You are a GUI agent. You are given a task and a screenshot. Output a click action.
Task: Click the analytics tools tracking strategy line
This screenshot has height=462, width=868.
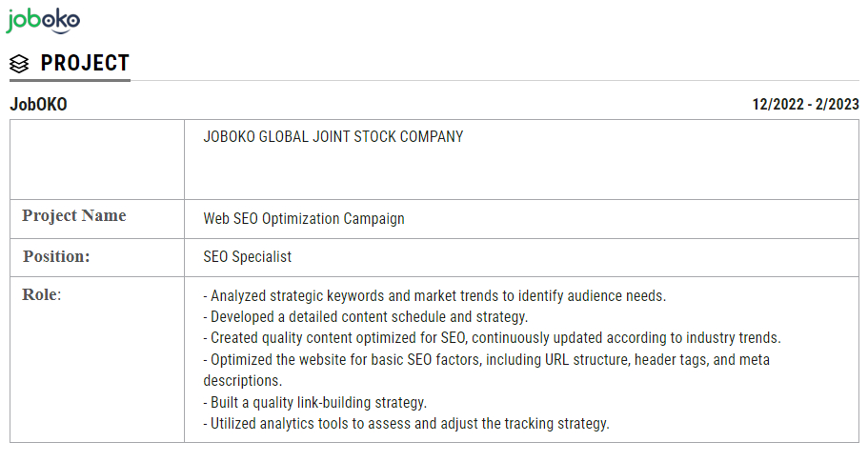click(x=406, y=424)
